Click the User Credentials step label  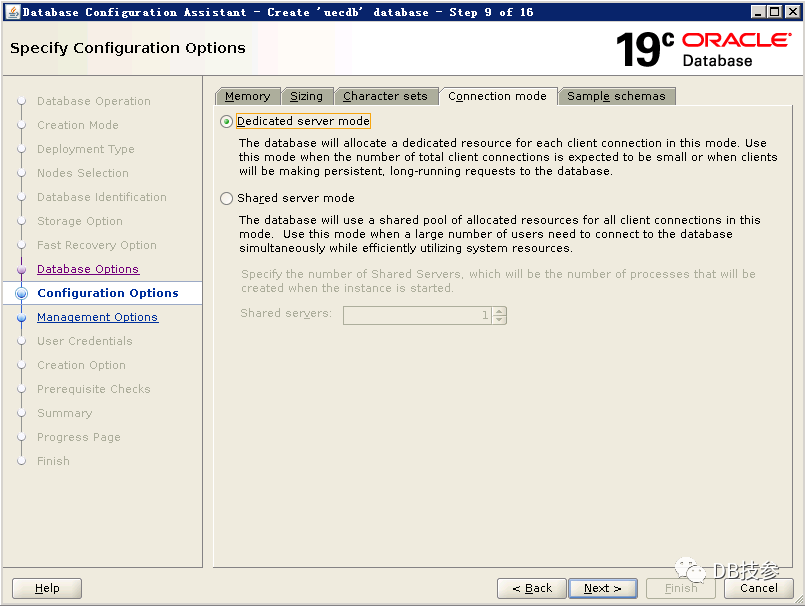pyautogui.click(x=85, y=341)
